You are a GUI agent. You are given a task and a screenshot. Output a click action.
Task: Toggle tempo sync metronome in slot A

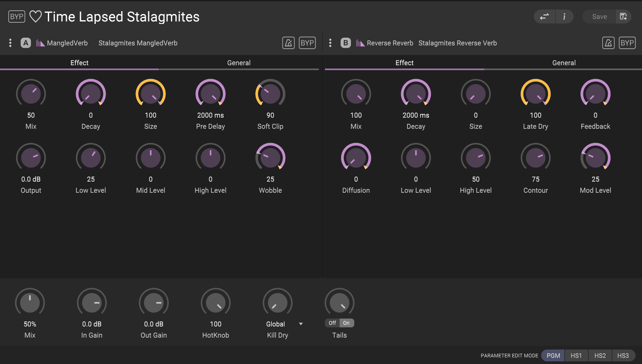(288, 43)
